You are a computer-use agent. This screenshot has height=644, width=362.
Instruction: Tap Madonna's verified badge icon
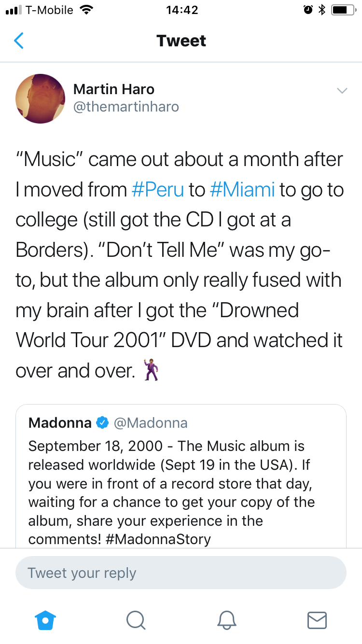(102, 423)
